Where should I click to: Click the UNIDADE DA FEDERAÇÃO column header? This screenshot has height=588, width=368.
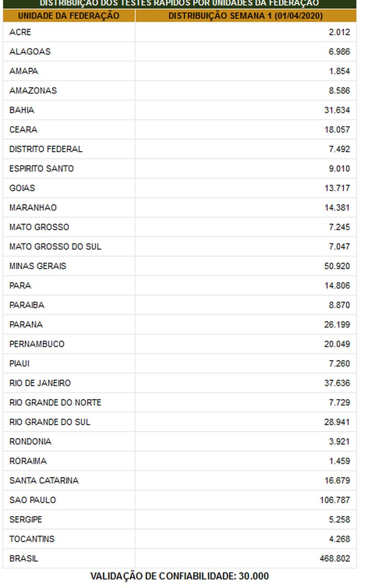coord(69,16)
